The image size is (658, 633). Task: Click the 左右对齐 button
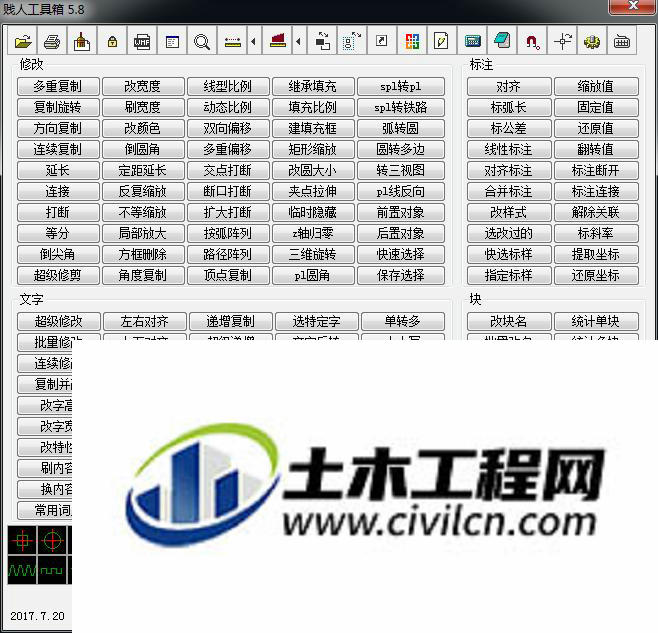pos(145,322)
